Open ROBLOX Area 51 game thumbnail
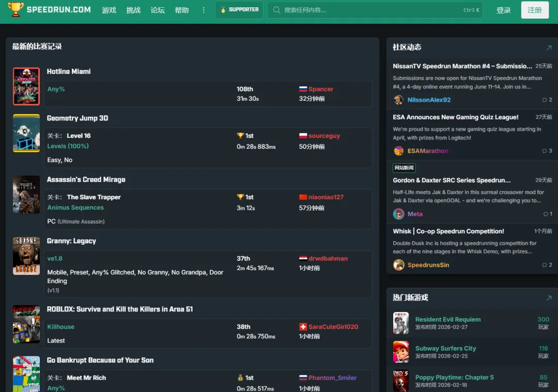The width and height of the screenshot is (558, 392). tap(26, 324)
